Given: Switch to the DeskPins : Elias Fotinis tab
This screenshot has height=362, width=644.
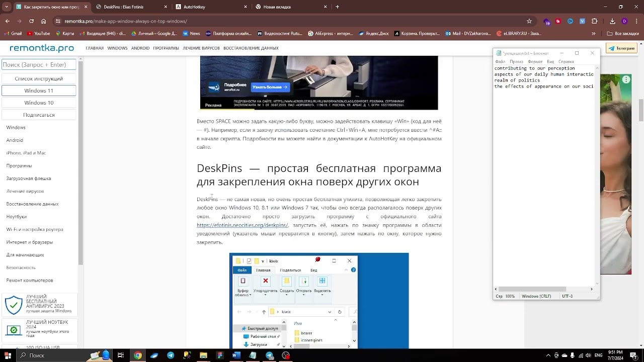Looking at the screenshot, I should (132, 7).
